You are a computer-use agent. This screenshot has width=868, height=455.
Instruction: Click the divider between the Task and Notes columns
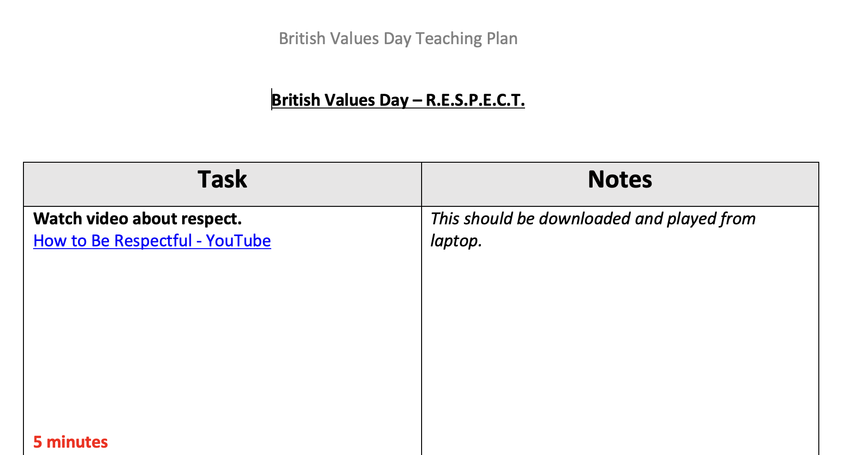click(x=422, y=322)
